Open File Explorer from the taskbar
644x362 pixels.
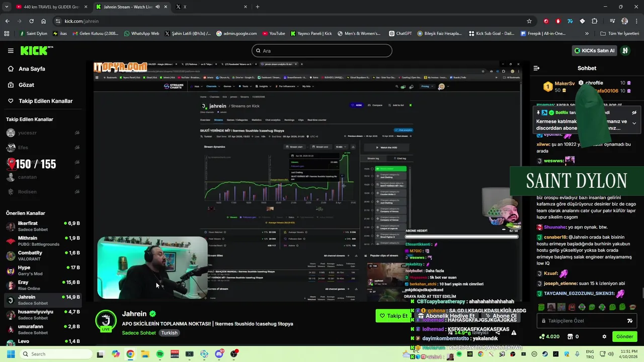point(145,354)
